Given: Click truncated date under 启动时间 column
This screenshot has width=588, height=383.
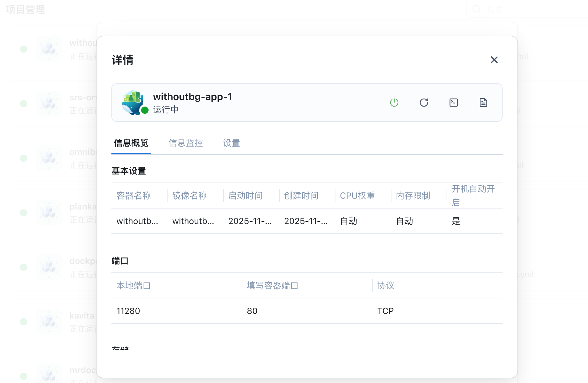Looking at the screenshot, I should (250, 221).
